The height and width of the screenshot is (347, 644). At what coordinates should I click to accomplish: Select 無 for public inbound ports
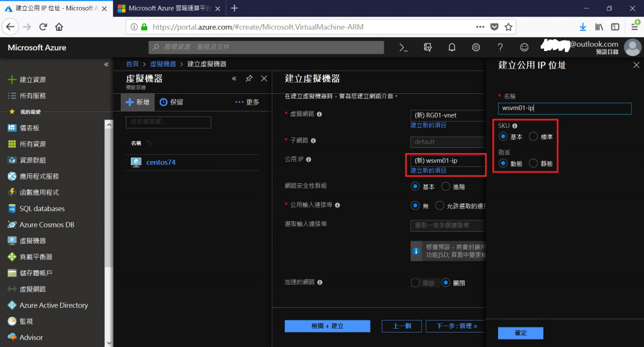pos(415,205)
